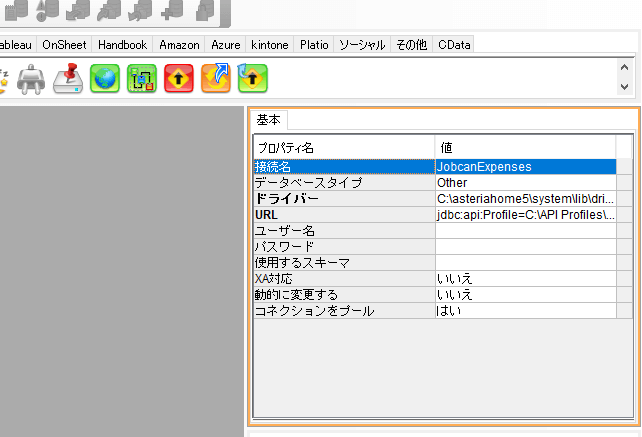Select the orange refresh arrows component icon
642x437 pixels.
[216, 78]
